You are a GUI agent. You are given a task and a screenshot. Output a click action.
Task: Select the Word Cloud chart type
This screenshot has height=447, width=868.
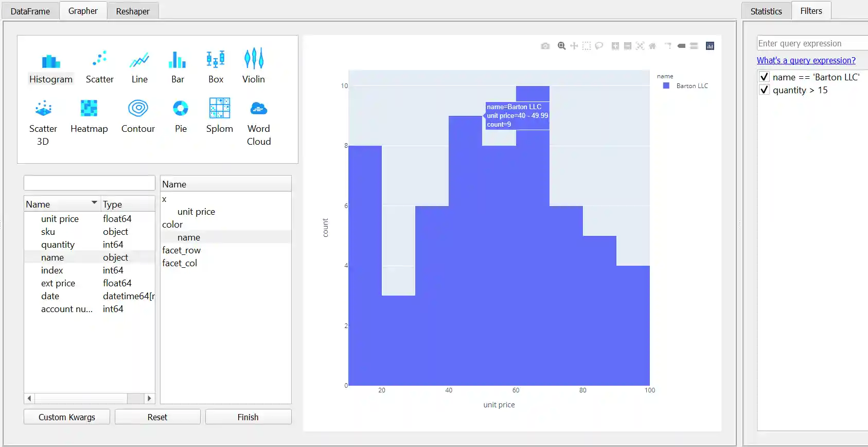[259, 123]
